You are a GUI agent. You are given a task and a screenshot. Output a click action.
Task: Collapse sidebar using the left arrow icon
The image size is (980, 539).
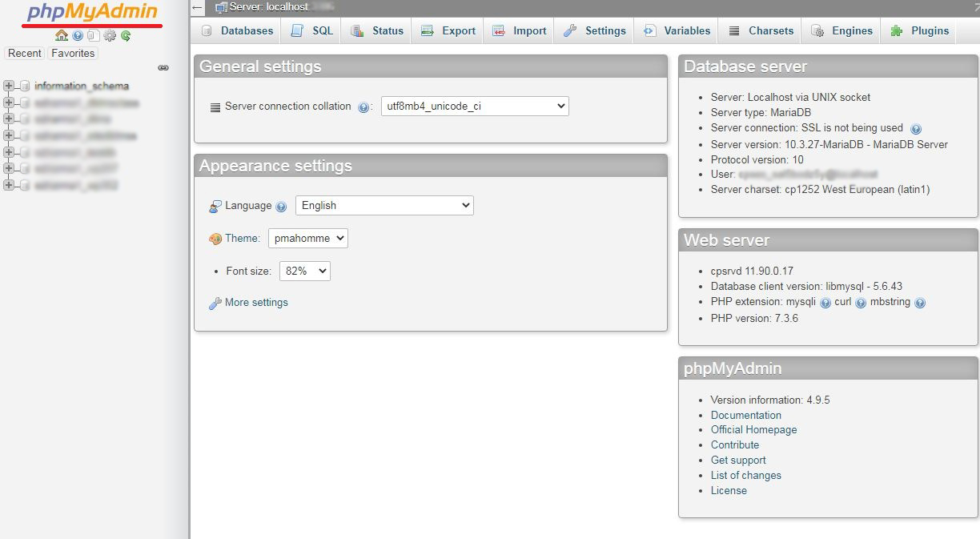[198, 7]
